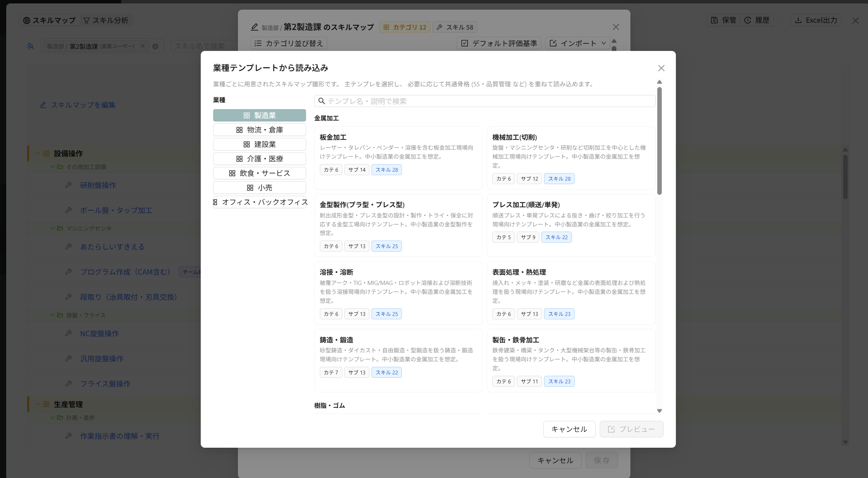Viewport: 868px width, 478px height.
Task: Remove the 第2製造課 department filter tag
Action: point(143,46)
